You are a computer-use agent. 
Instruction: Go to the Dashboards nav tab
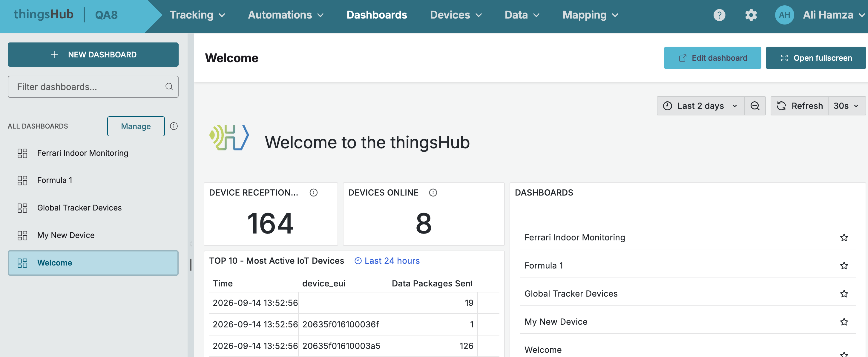tap(377, 15)
